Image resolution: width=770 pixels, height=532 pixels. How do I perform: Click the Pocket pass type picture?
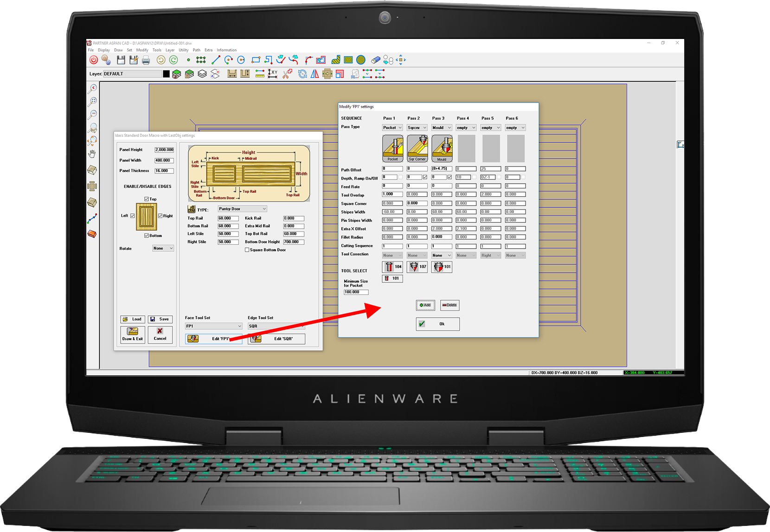(392, 148)
